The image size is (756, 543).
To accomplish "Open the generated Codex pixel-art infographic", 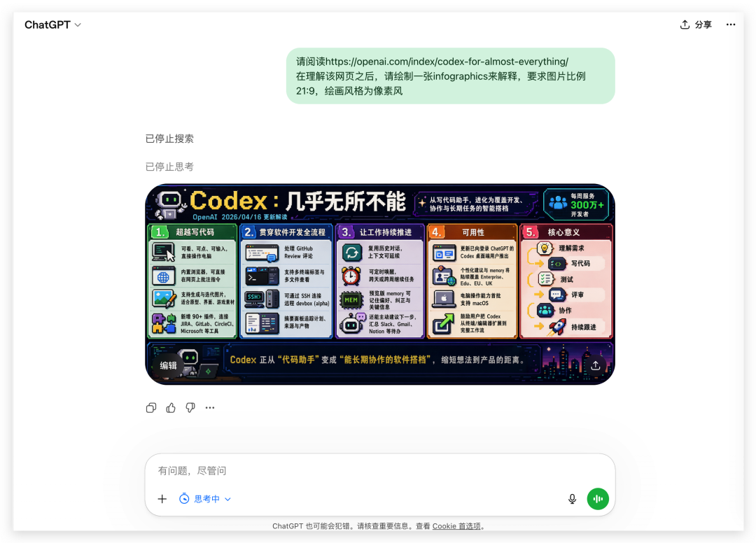I will [x=379, y=280].
